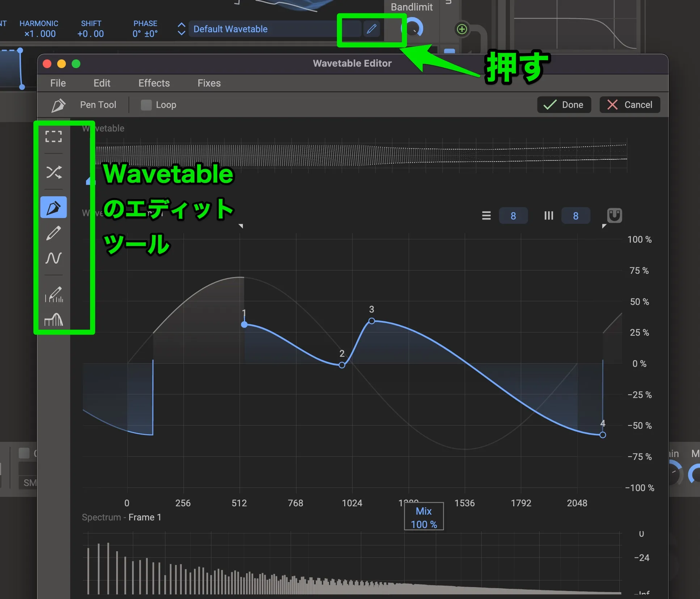Click the Done button
Screen dimensions: 700x599
[564, 105]
